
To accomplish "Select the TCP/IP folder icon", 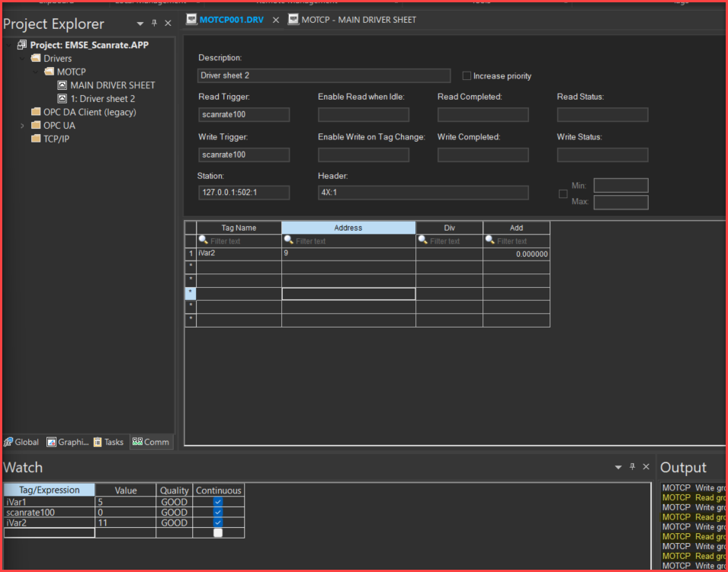I will [x=36, y=139].
